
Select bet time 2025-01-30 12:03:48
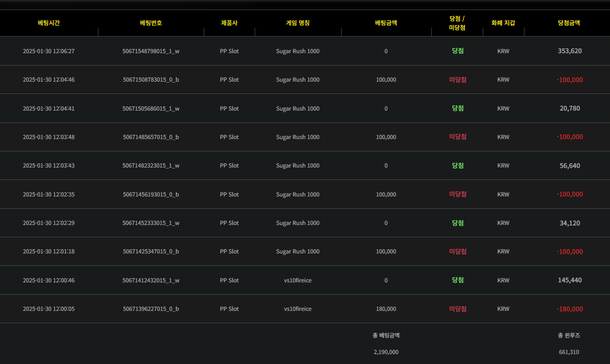click(49, 137)
